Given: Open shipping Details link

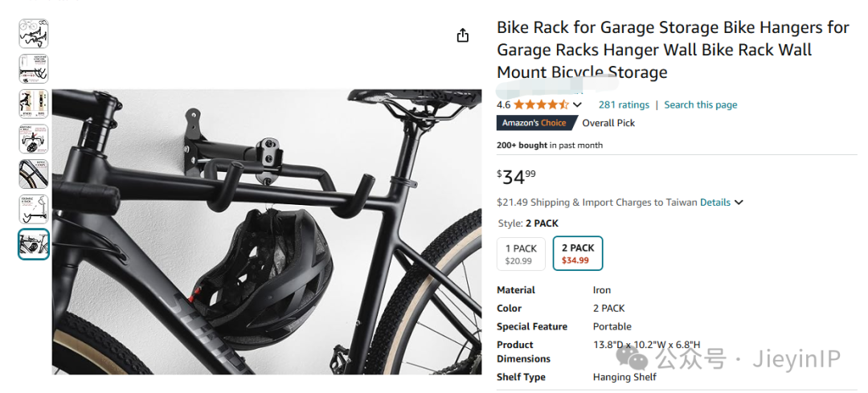Looking at the screenshot, I should click(714, 203).
